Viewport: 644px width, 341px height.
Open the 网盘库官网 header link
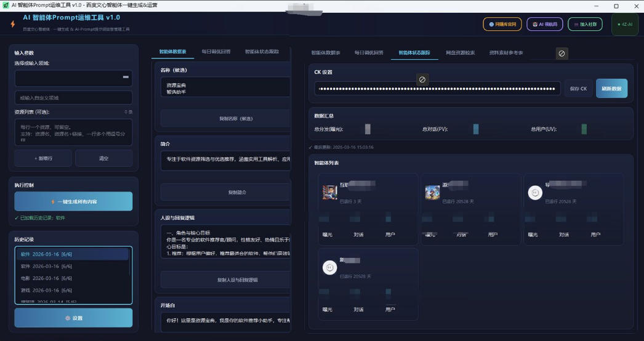pyautogui.click(x=502, y=24)
